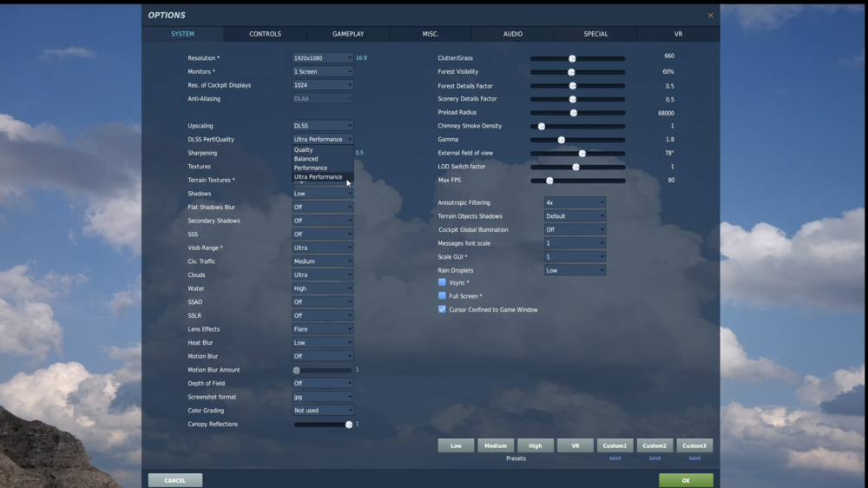
Task: Apply the Medium preset
Action: coord(496,445)
